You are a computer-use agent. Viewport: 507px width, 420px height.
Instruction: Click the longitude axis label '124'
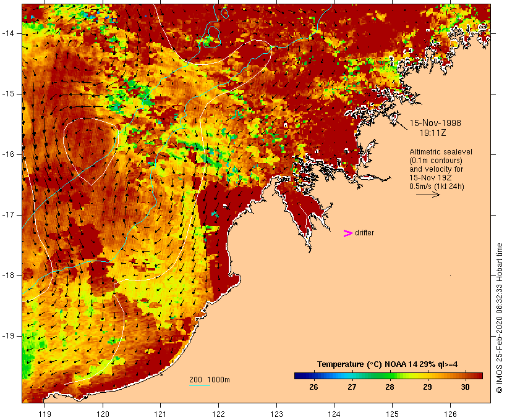click(334, 414)
